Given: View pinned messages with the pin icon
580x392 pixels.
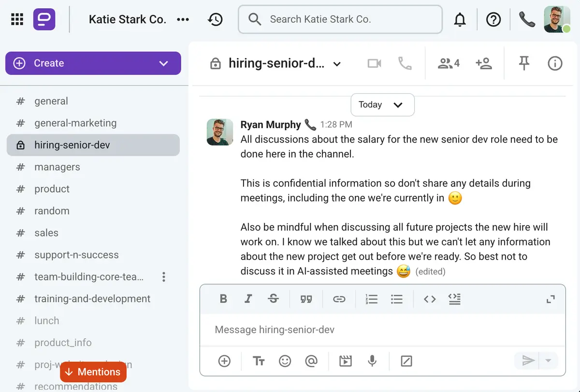Looking at the screenshot, I should click(524, 63).
